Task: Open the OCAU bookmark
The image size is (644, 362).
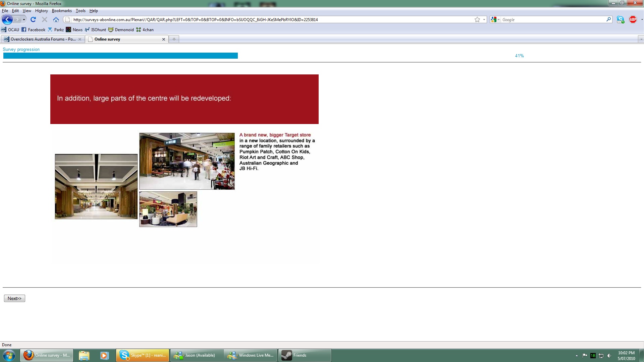Action: 10,29
